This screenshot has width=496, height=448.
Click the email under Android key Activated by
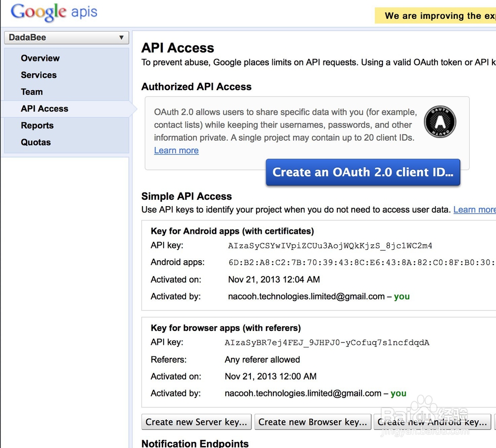306,296
